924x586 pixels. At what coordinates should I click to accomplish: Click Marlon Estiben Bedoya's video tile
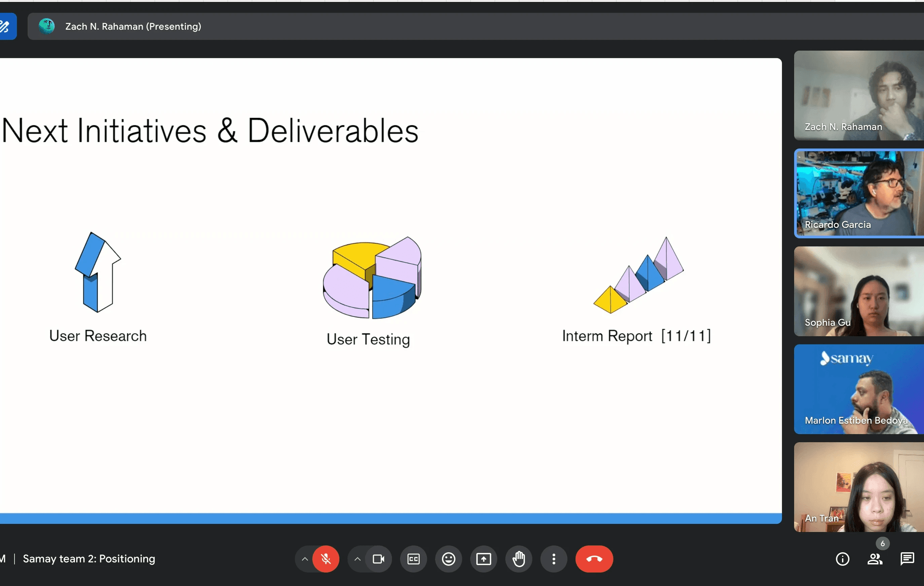click(x=859, y=389)
